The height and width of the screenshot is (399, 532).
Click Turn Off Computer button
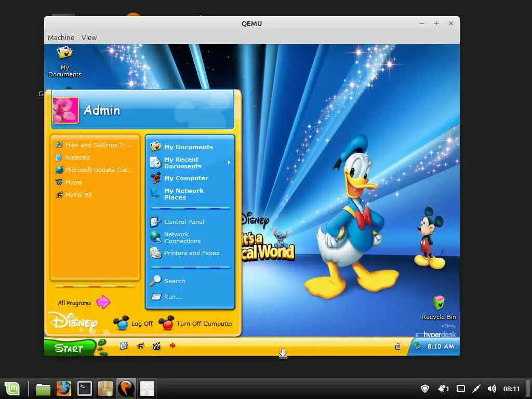point(195,323)
